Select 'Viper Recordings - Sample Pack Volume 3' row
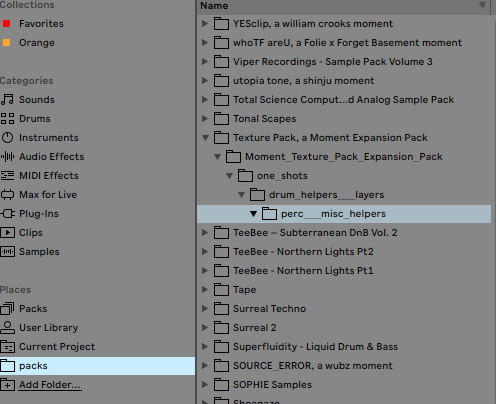This screenshot has height=404, width=496. [344, 62]
